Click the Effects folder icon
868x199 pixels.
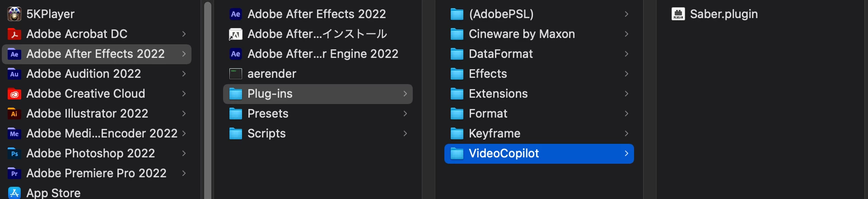point(457,74)
